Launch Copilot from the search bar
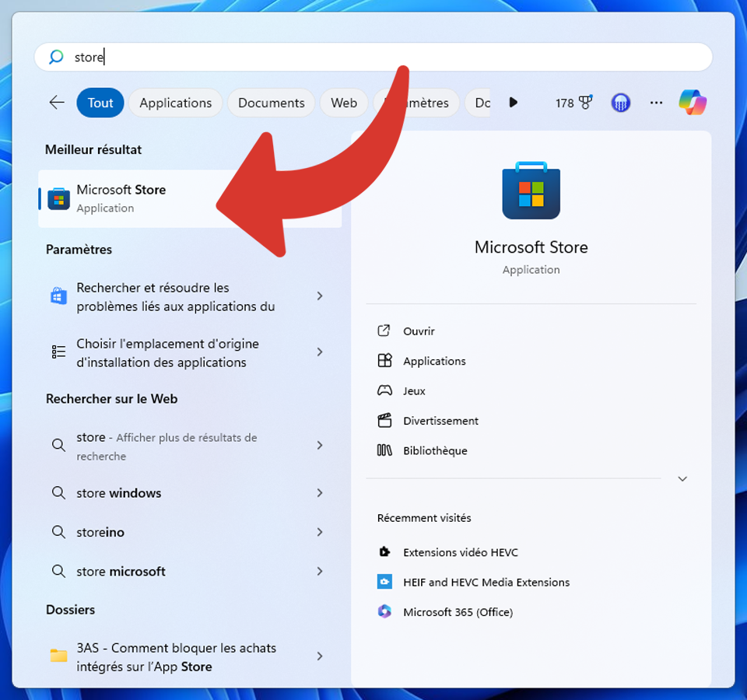 click(692, 102)
